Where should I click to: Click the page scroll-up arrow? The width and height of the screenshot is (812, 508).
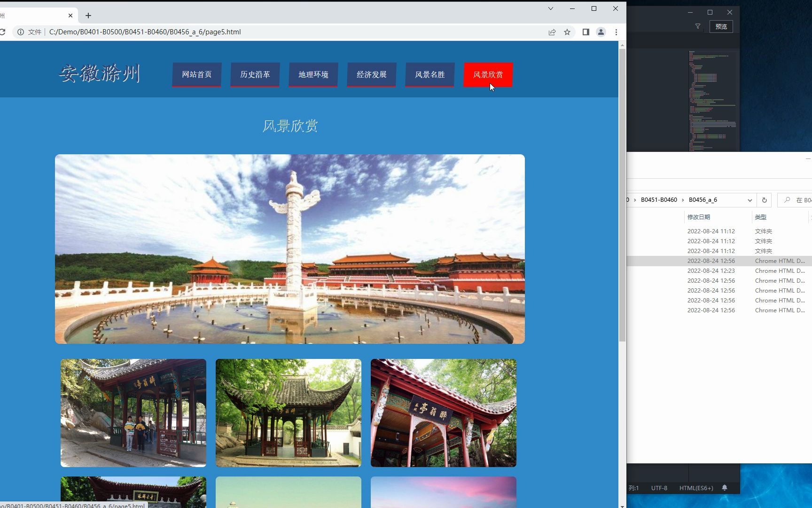tap(622, 45)
